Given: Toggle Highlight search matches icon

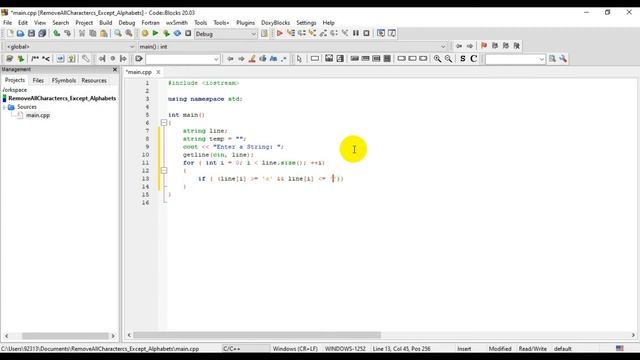Looking at the screenshot, I should (252, 59).
